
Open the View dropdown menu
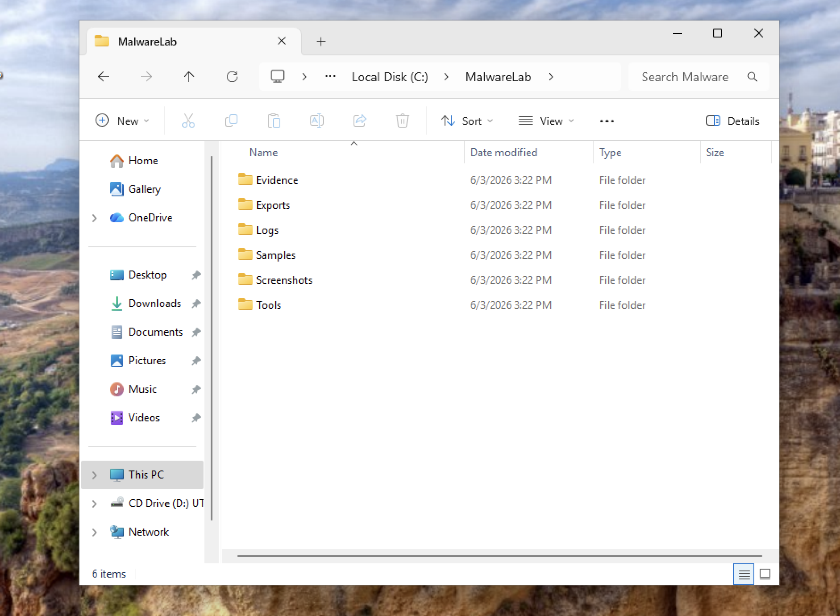[x=546, y=121]
